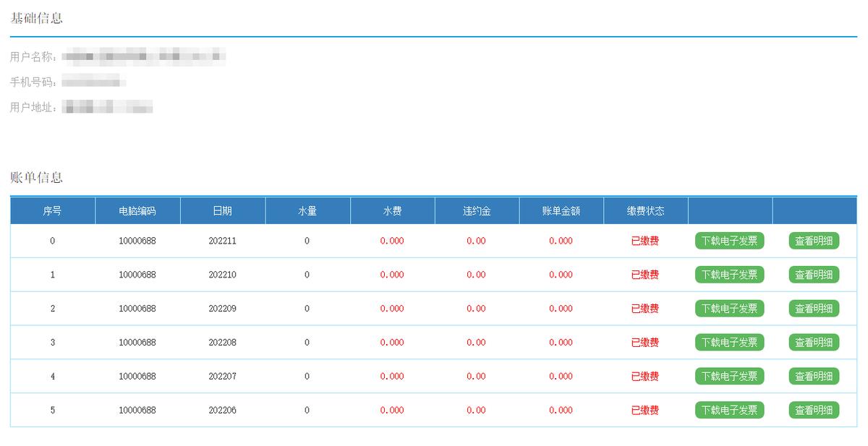Download electronic invoice for bill 202206
Image resolution: width=868 pixels, height=446 pixels.
tap(730, 410)
